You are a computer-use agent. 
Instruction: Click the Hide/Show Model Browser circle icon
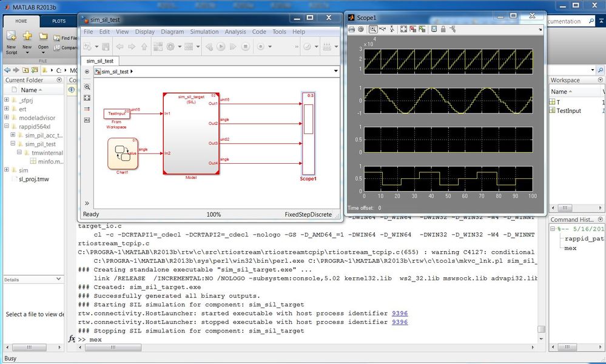coord(87,72)
